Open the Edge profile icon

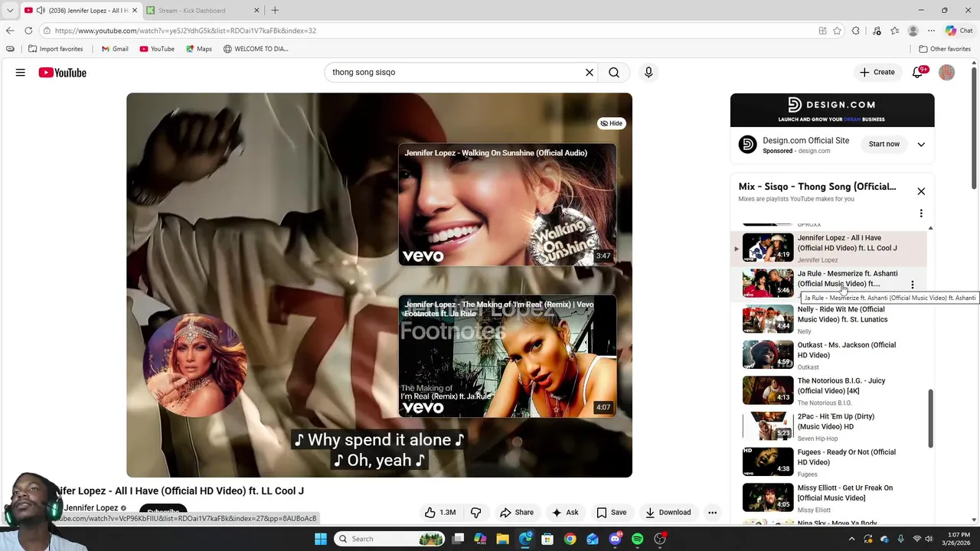click(913, 31)
